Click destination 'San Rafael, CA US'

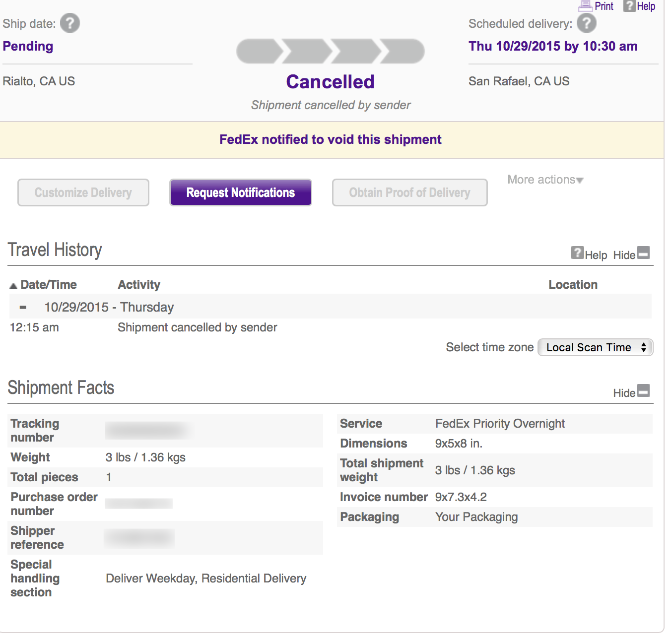[x=519, y=81]
